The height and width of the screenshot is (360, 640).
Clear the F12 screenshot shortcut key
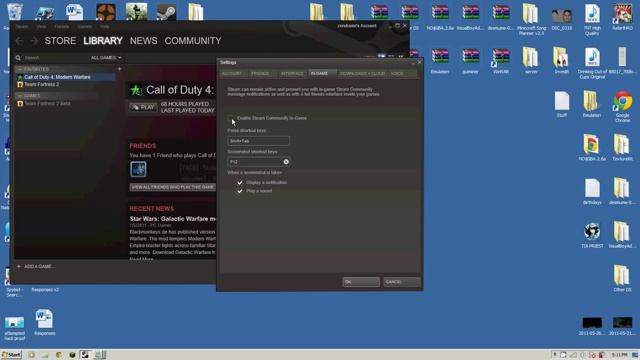pyautogui.click(x=286, y=162)
